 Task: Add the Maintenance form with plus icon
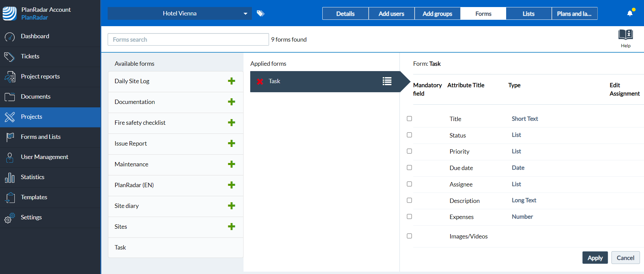pos(231,164)
